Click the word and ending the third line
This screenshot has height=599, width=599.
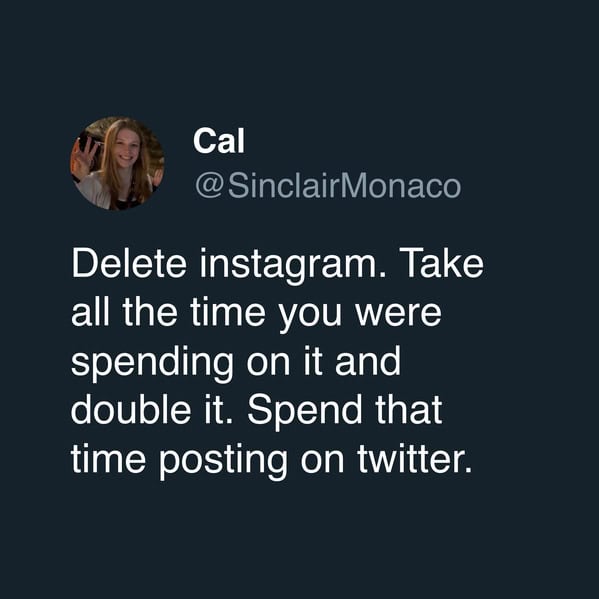[368, 360]
